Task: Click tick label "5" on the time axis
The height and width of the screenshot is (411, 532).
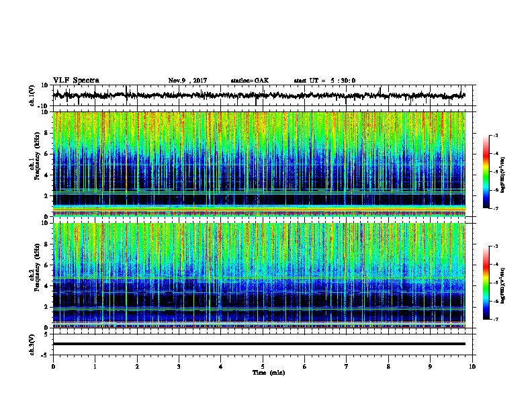Action: 263,367
